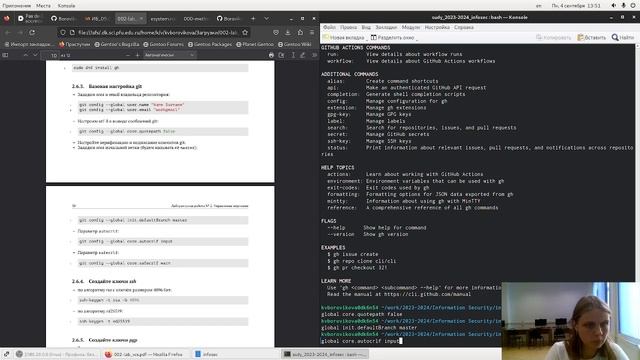
Task: Switch to the 000-meth tab
Action: 196,19
